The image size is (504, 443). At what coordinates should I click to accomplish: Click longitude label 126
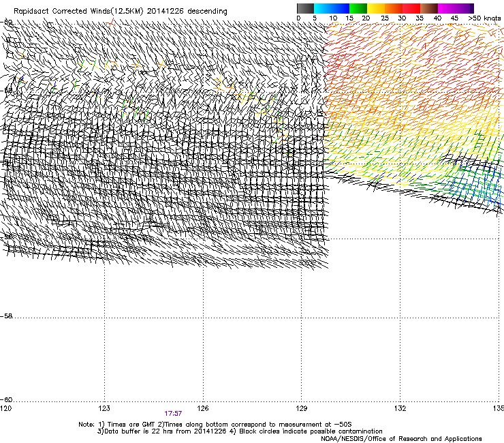[203, 408]
